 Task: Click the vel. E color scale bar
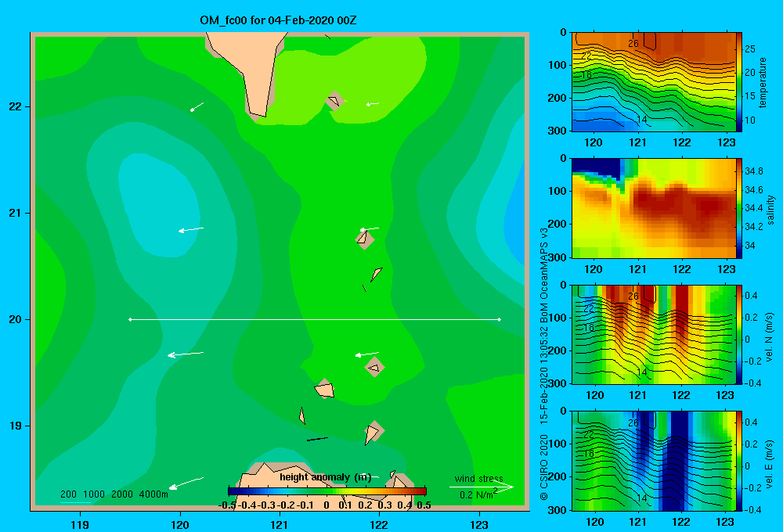[x=739, y=461]
